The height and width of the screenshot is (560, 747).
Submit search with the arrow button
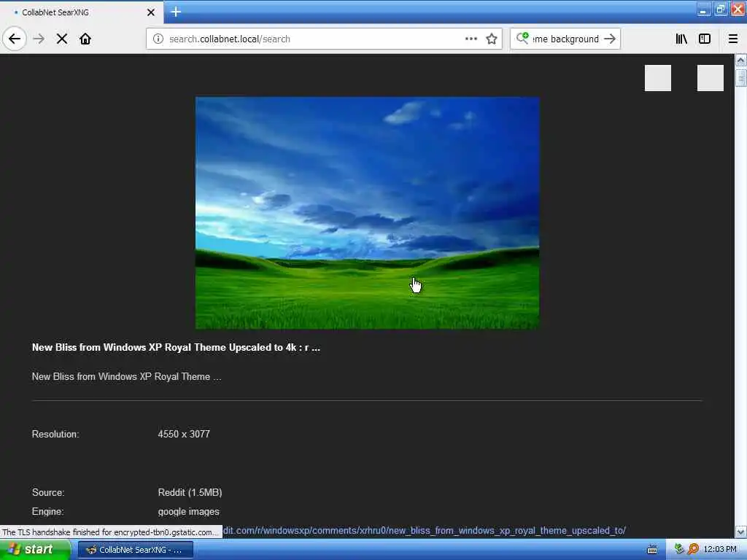610,39
